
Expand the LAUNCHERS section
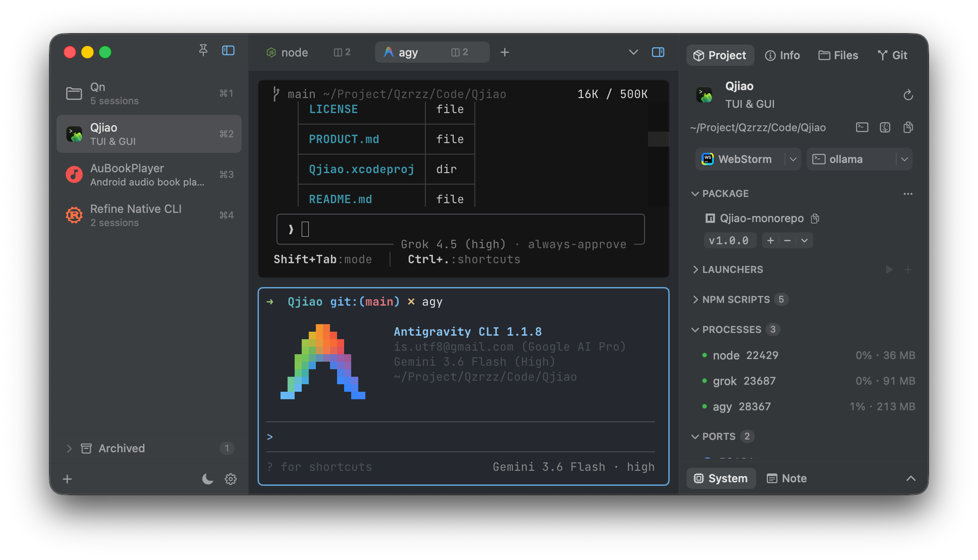point(695,269)
